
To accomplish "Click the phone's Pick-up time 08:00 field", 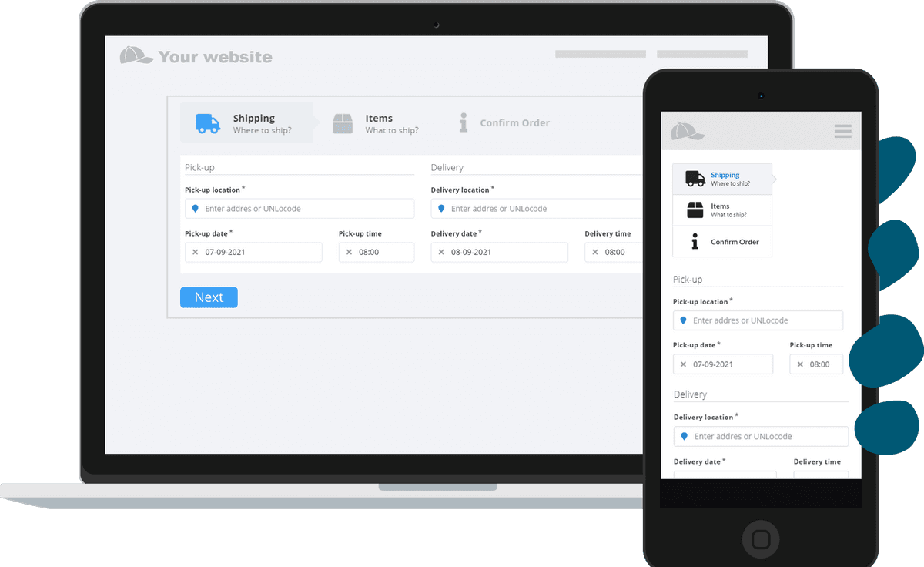I will [819, 364].
